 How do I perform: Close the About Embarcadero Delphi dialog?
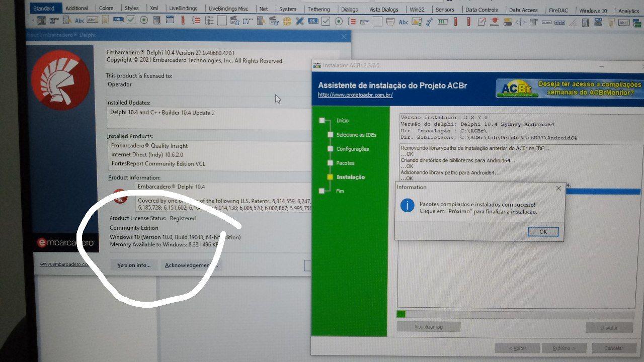click(x=344, y=37)
